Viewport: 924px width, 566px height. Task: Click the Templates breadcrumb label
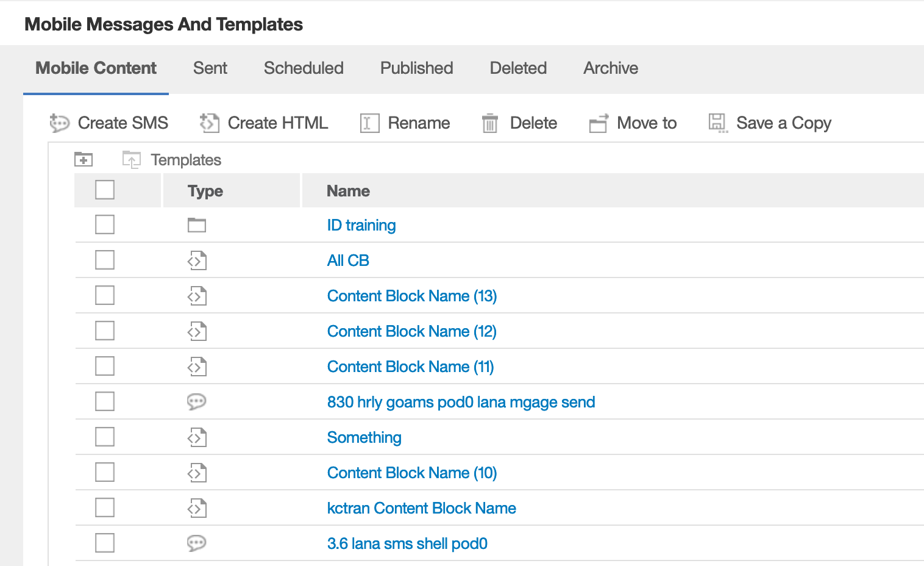coord(186,160)
